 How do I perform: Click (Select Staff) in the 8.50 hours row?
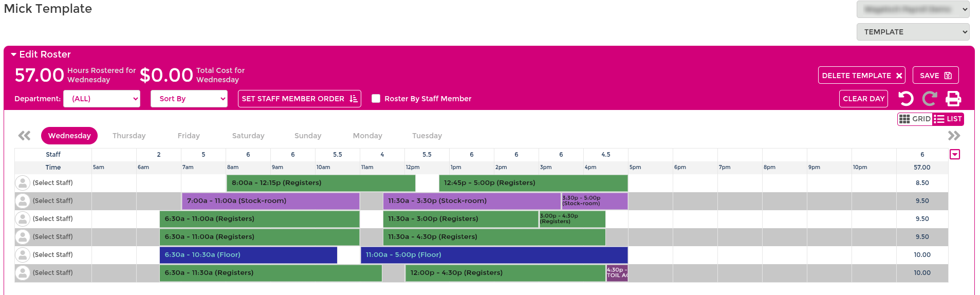53,183
